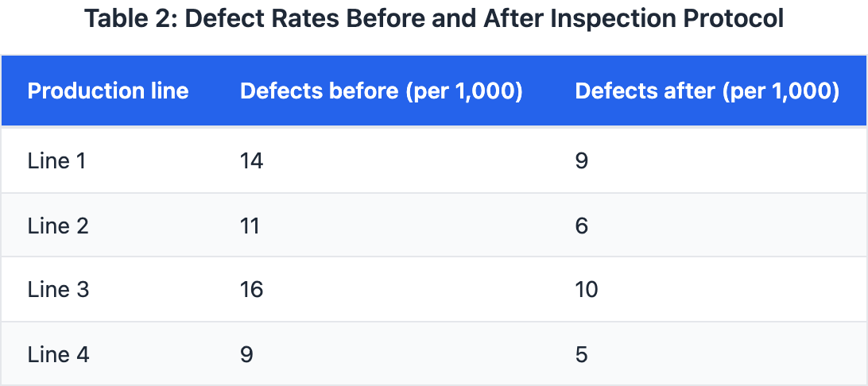This screenshot has width=868, height=386.
Task: Select the 'Defects before' column header
Action: point(319,91)
